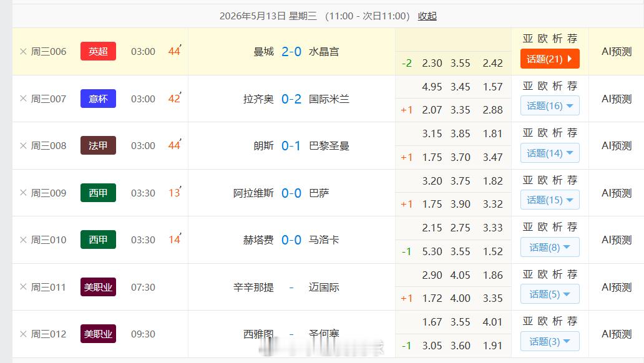
Task: Click team name 水晶宫
Action: [x=324, y=51]
